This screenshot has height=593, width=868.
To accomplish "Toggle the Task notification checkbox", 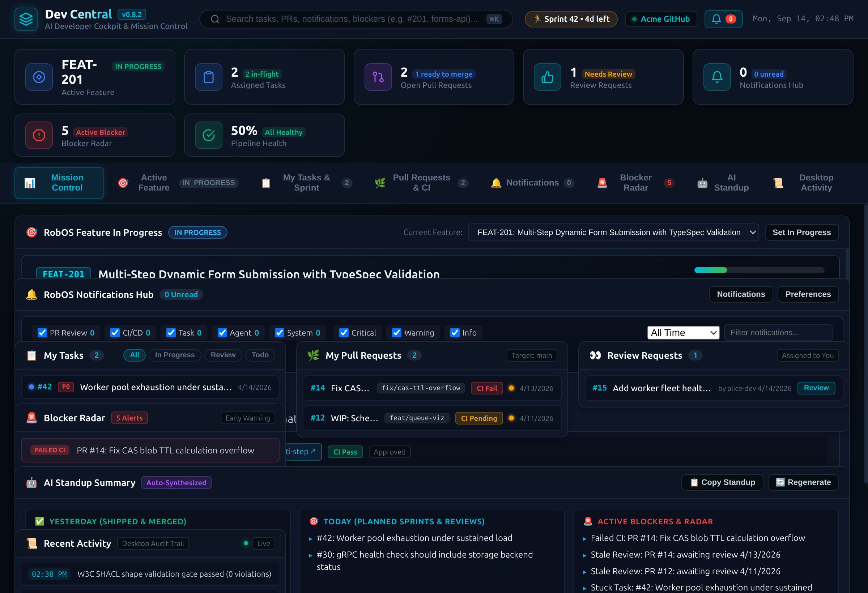I will [x=171, y=332].
